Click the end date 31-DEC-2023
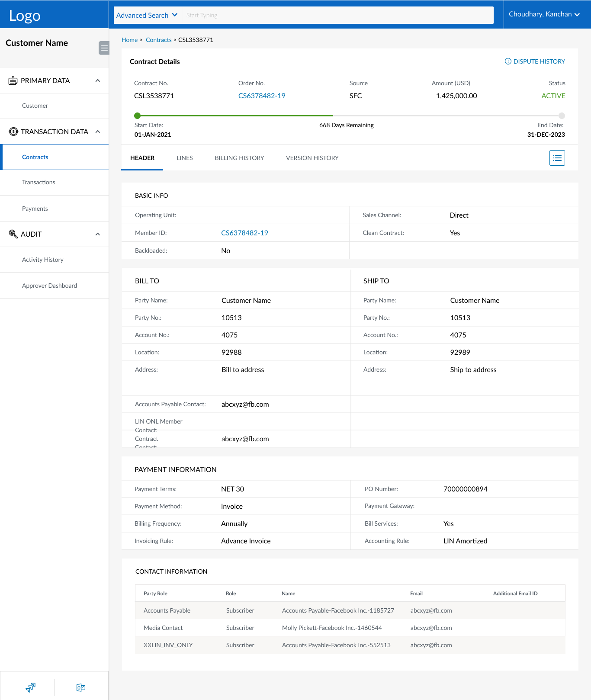Screen dimensions: 591x700 click(x=546, y=135)
